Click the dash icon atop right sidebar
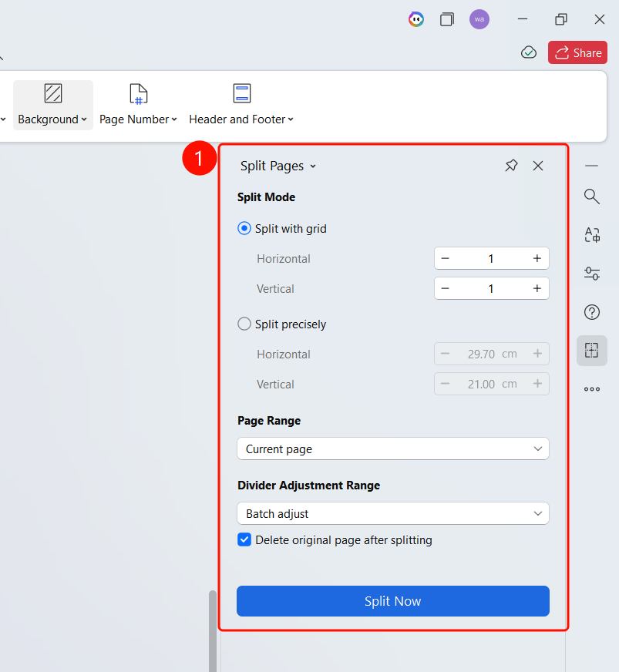Image resolution: width=619 pixels, height=672 pixels. (x=591, y=166)
